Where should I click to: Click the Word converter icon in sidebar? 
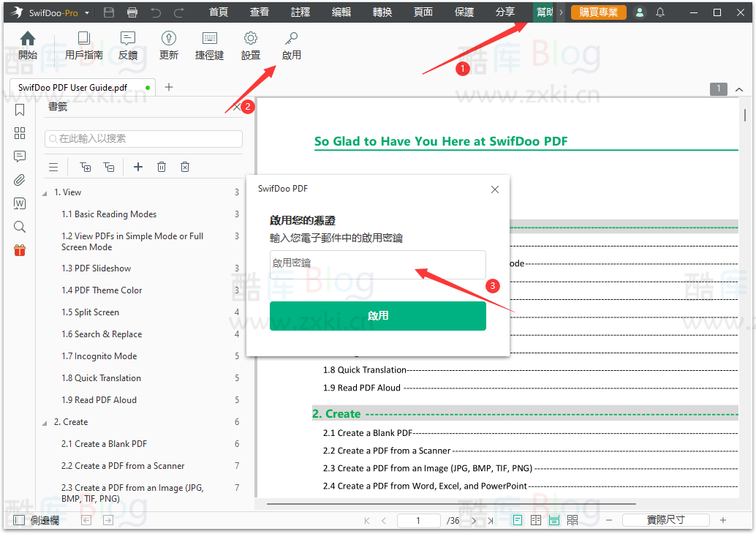click(x=20, y=203)
